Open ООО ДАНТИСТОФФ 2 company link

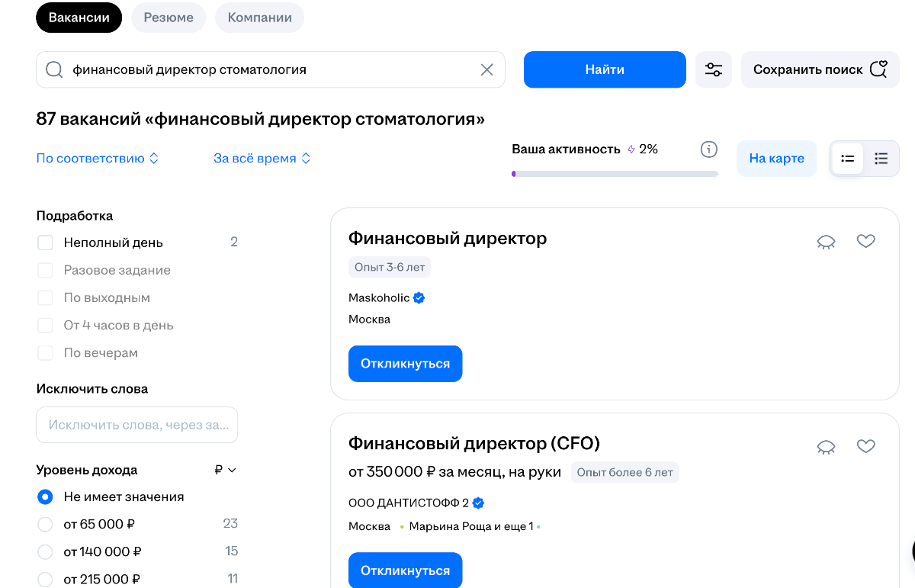point(409,503)
